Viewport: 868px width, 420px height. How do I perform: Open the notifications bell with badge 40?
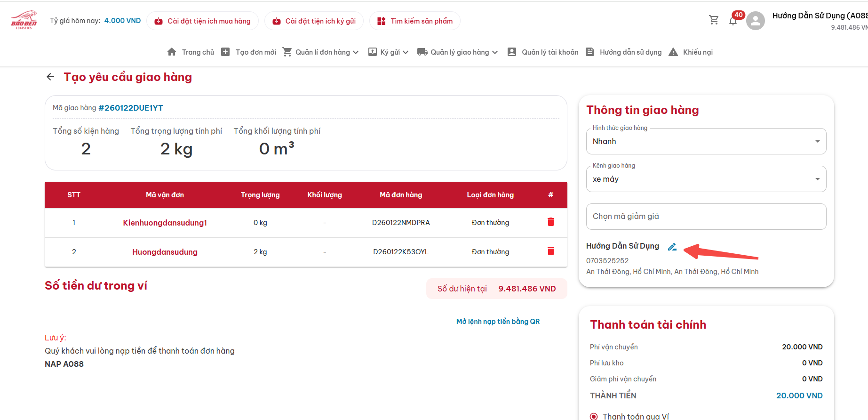pos(733,21)
